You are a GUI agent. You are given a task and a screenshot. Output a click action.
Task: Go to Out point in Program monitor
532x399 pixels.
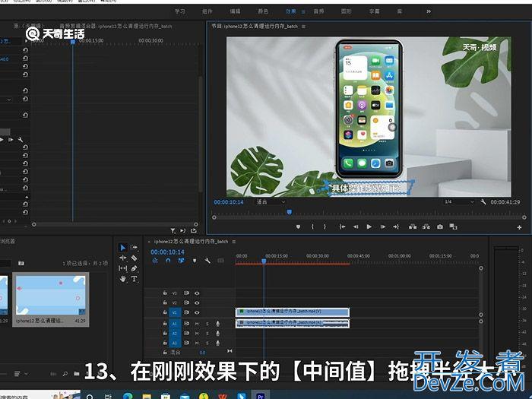pyautogui.click(x=396, y=226)
